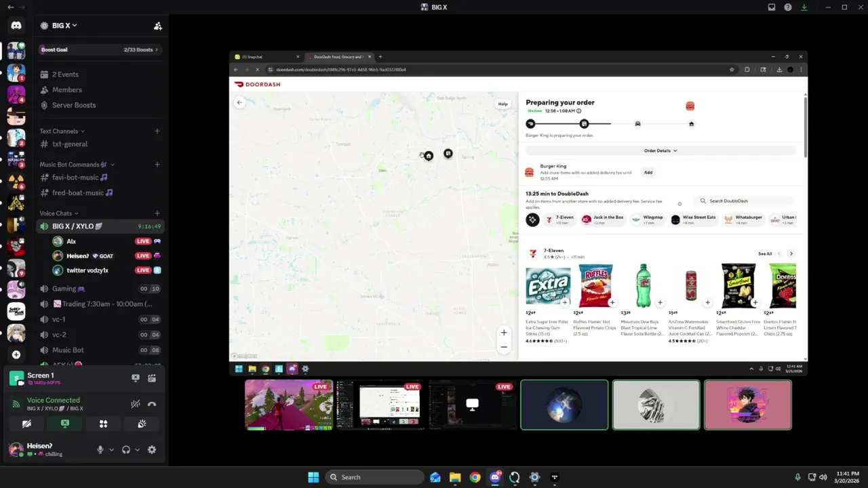Open the Fortnite LIVE stream thumbnail
The image size is (868, 488).
[x=289, y=405]
